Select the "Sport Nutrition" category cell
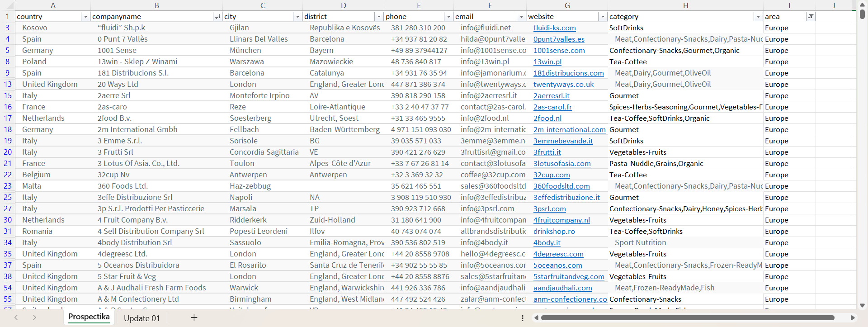The width and height of the screenshot is (868, 327). click(x=685, y=242)
